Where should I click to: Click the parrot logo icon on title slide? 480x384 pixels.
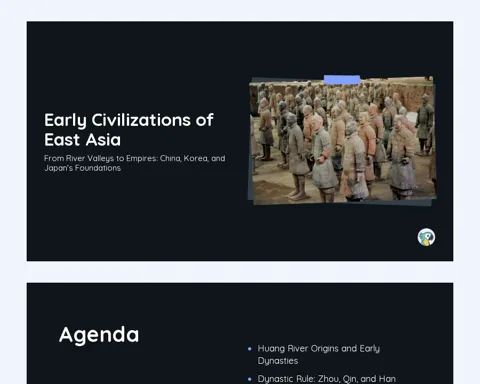[426, 237]
